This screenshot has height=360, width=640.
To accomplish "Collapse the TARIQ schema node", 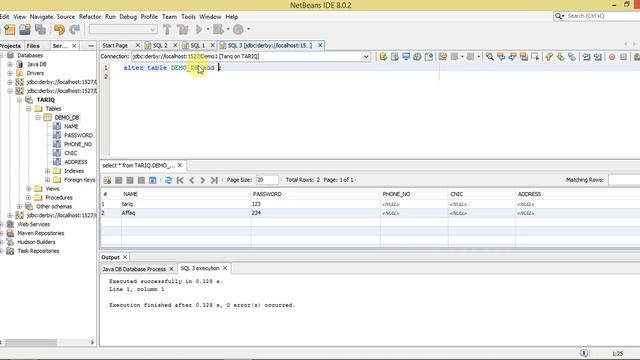I will pyautogui.click(x=19, y=100).
